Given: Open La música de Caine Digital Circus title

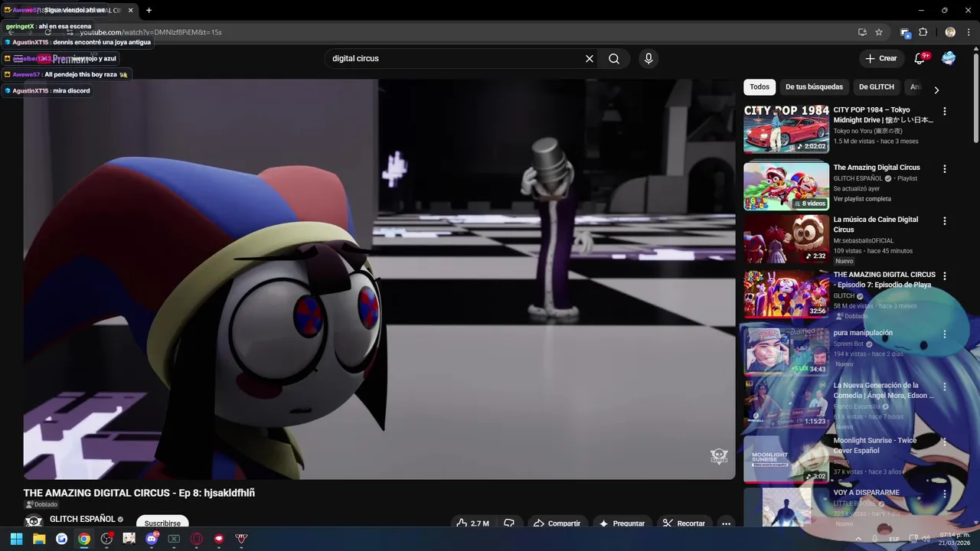Looking at the screenshot, I should pos(876,224).
